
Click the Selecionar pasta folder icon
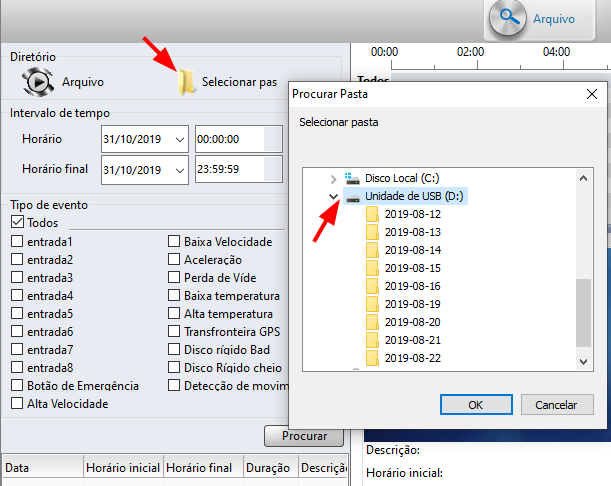tap(186, 82)
